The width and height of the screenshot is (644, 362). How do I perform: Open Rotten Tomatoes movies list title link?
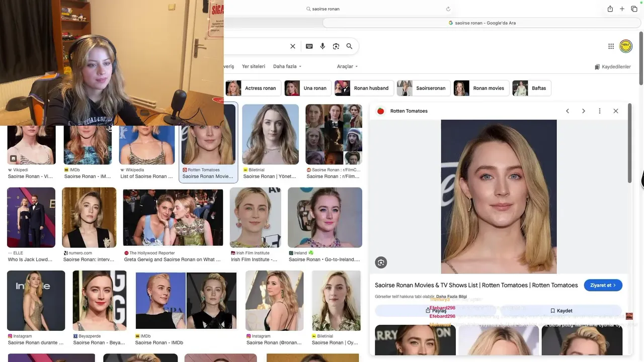476,285
